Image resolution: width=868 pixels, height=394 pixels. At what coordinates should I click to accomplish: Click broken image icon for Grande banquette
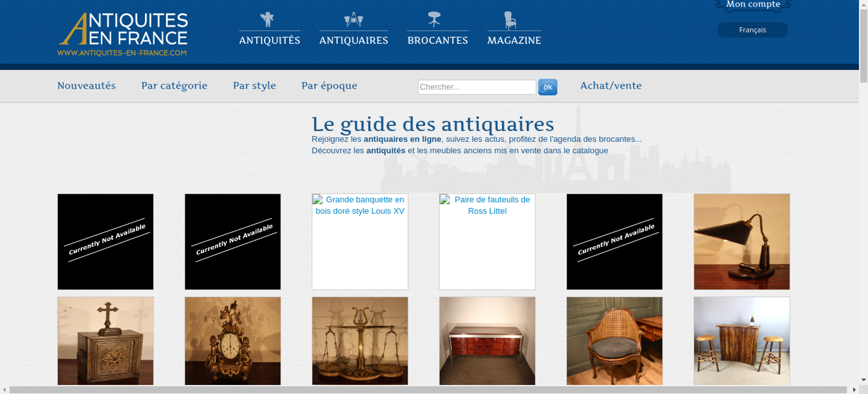318,200
